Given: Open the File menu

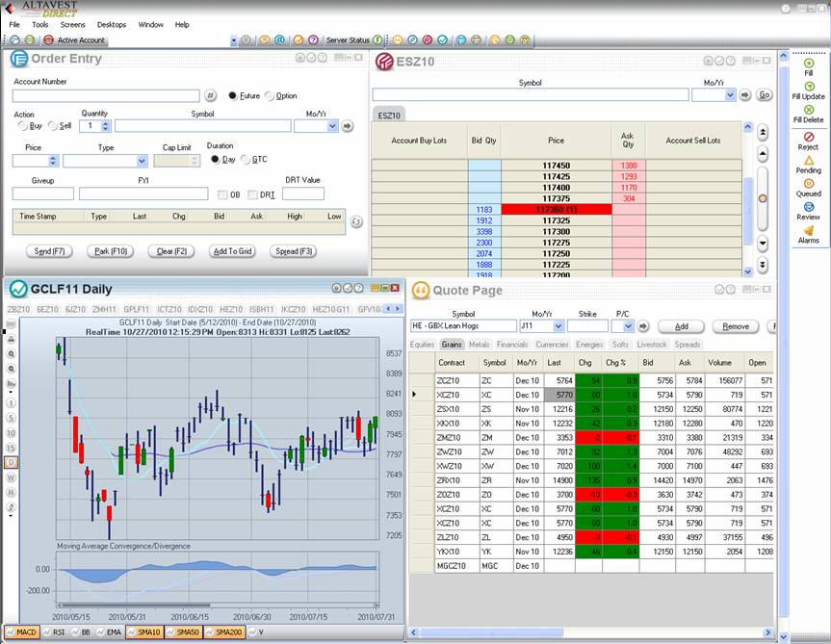Looking at the screenshot, I should point(14,24).
